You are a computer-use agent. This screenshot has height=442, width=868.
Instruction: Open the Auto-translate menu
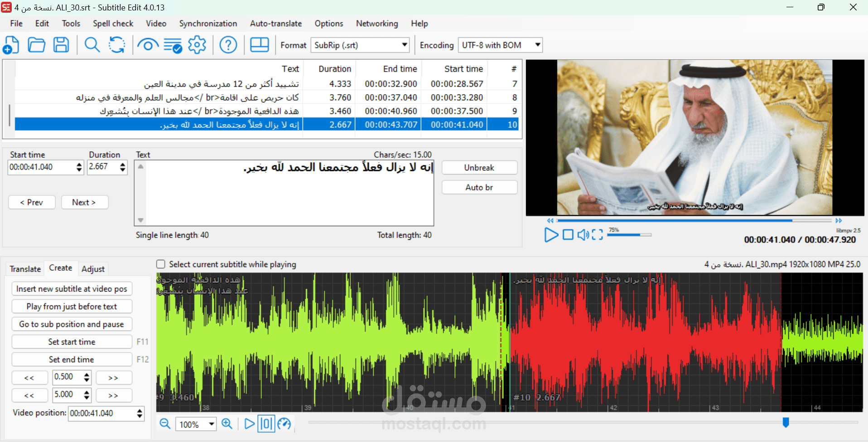275,23
